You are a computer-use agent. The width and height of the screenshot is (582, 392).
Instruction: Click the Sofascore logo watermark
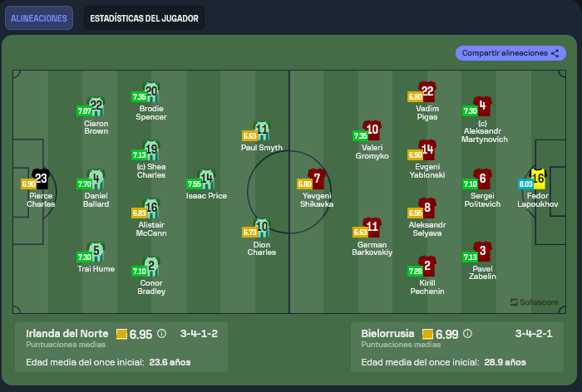click(534, 301)
